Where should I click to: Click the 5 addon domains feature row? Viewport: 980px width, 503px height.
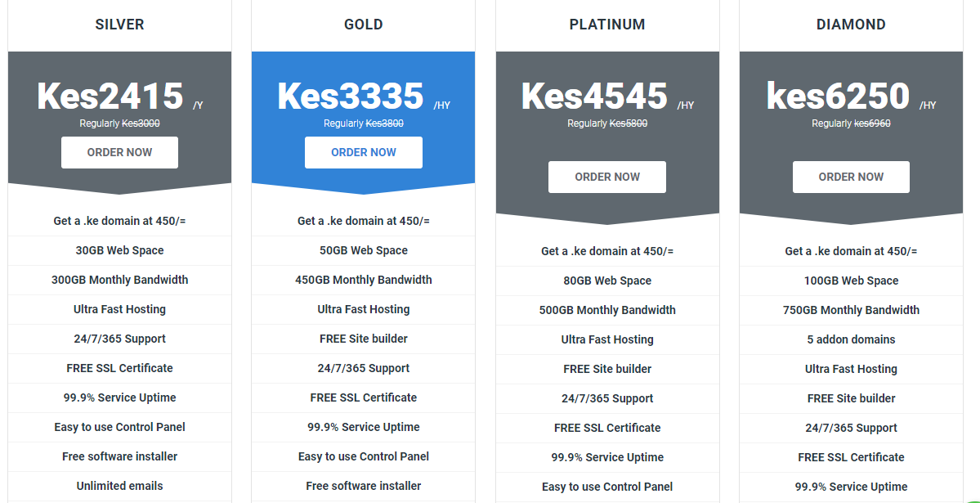click(851, 339)
